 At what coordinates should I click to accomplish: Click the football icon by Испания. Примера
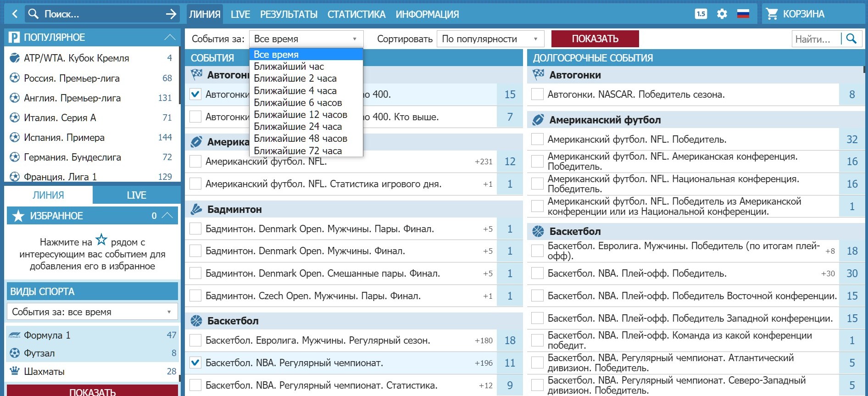click(x=15, y=137)
